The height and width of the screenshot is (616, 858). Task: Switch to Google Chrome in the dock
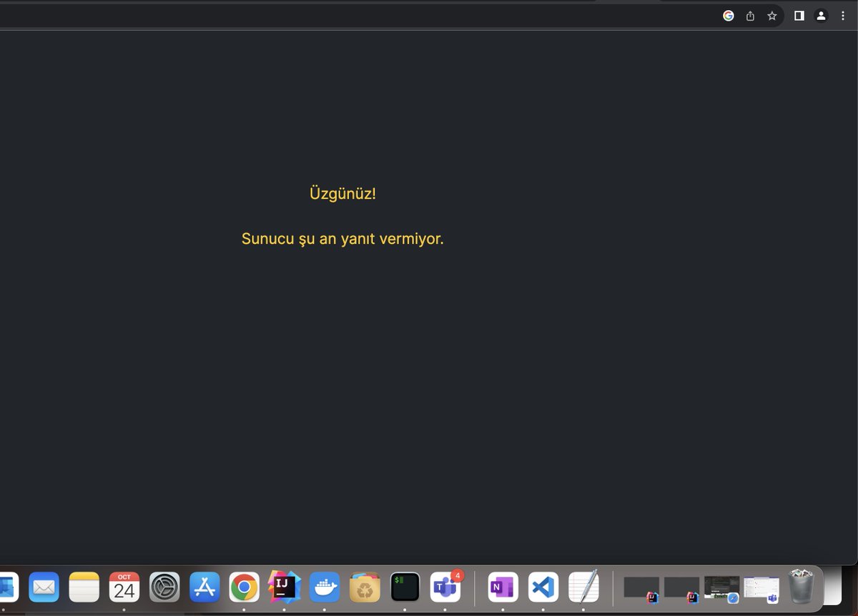(x=245, y=587)
